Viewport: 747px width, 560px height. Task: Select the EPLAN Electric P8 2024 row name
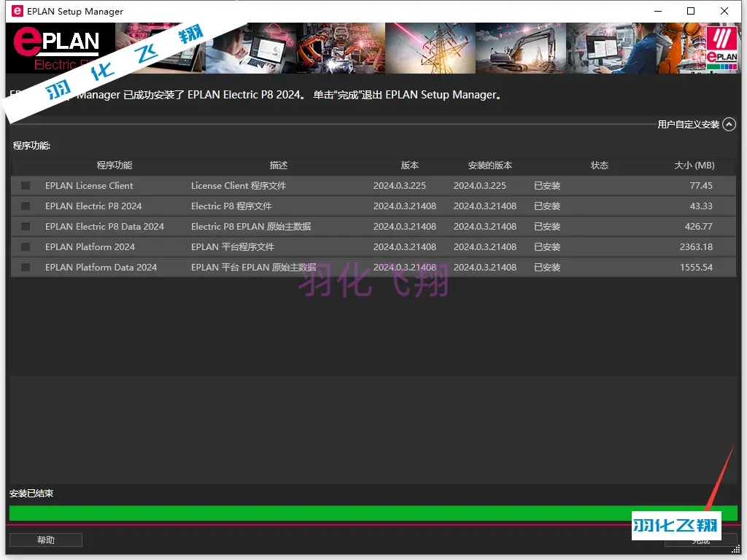coord(93,206)
